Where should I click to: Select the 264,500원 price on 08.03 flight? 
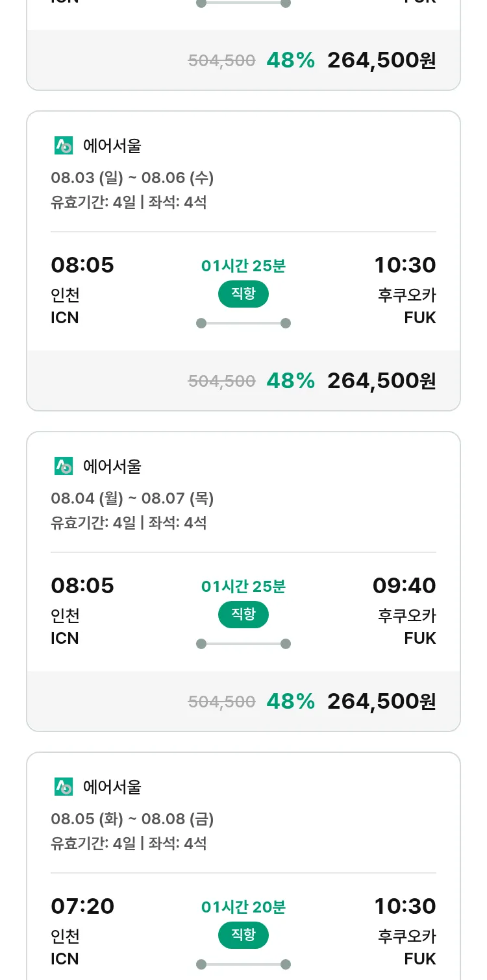(x=381, y=380)
